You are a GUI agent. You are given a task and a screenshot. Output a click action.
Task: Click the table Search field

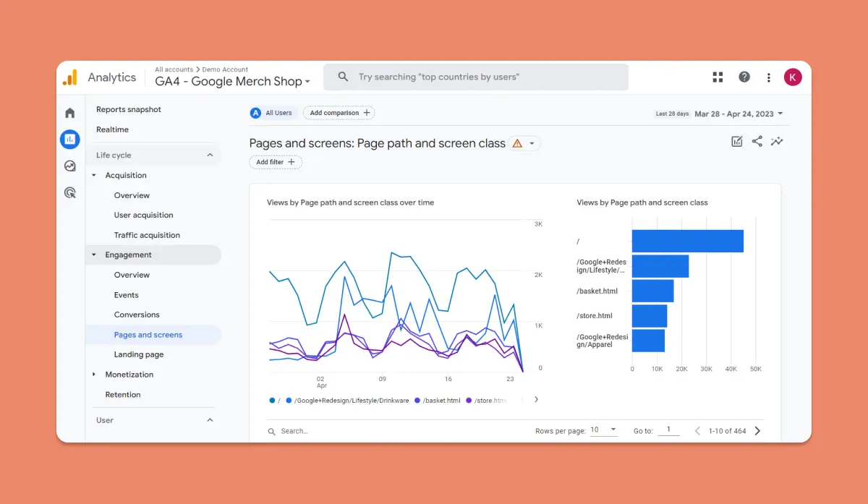click(x=294, y=431)
